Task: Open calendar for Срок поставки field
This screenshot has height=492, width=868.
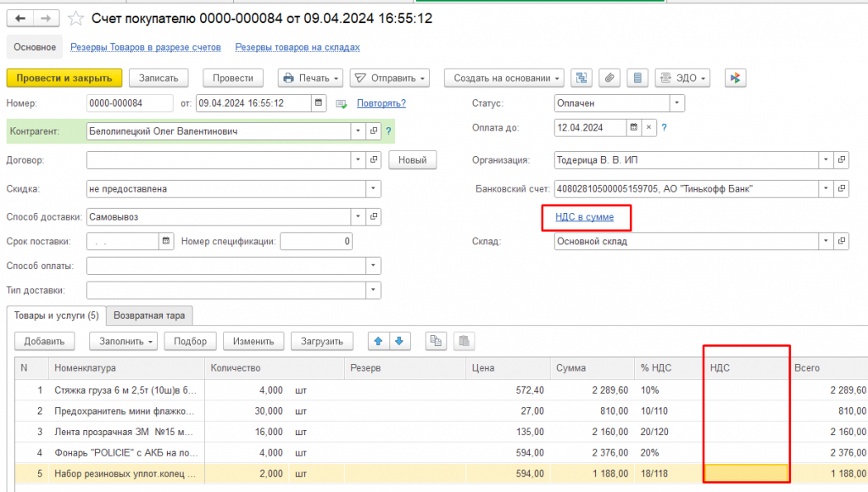Action: tap(166, 242)
